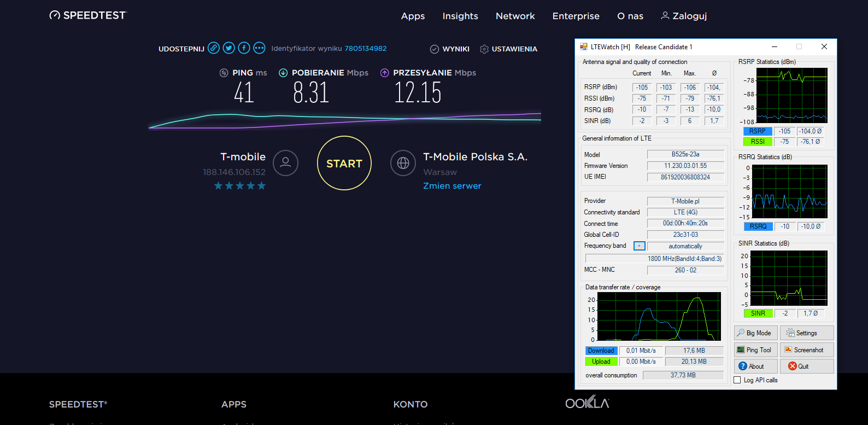
Task: Click the ping icon next to PING
Action: coord(224,73)
